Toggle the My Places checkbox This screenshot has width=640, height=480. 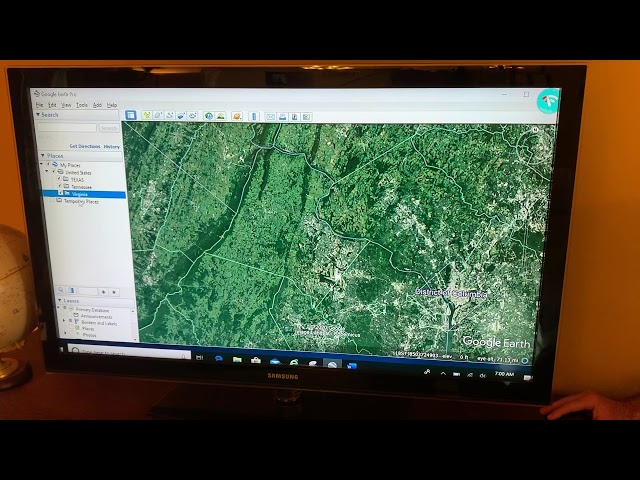pos(49,164)
